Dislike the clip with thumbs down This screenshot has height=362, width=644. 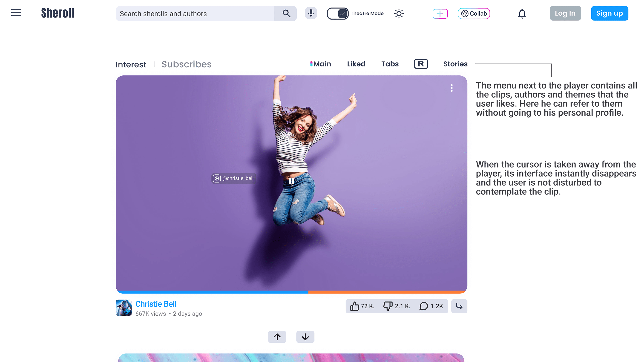tap(388, 306)
